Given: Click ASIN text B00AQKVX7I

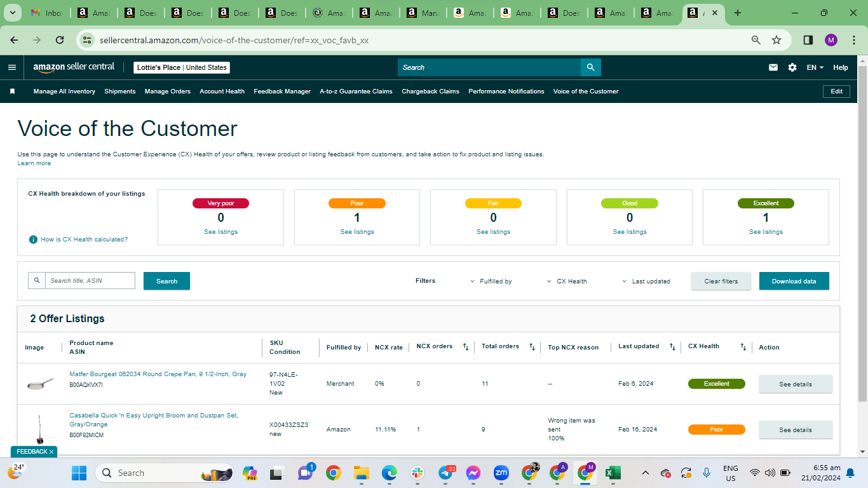Looking at the screenshot, I should (86, 385).
